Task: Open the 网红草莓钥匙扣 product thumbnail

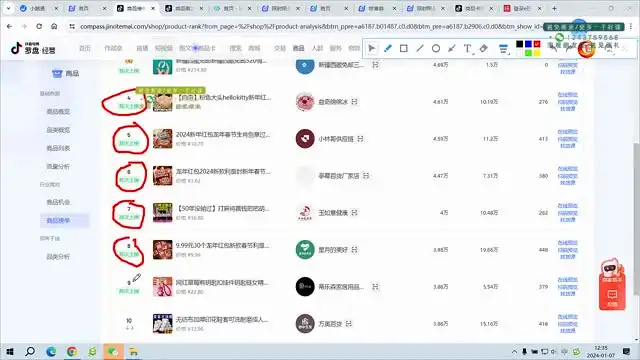Action: pyautogui.click(x=162, y=287)
